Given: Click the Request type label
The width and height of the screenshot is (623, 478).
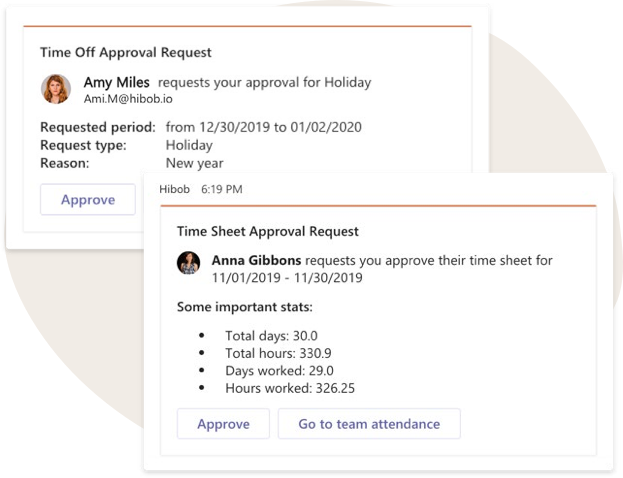Looking at the screenshot, I should [x=83, y=145].
